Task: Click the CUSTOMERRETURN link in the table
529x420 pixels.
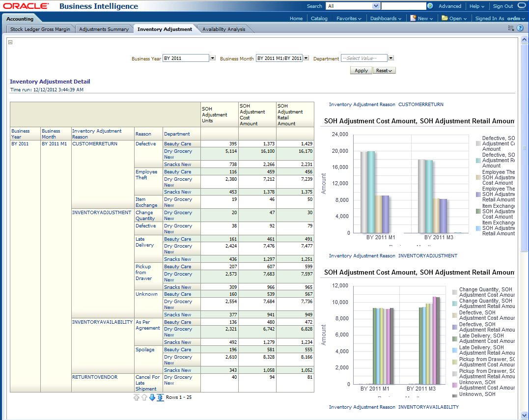Action: 95,144
